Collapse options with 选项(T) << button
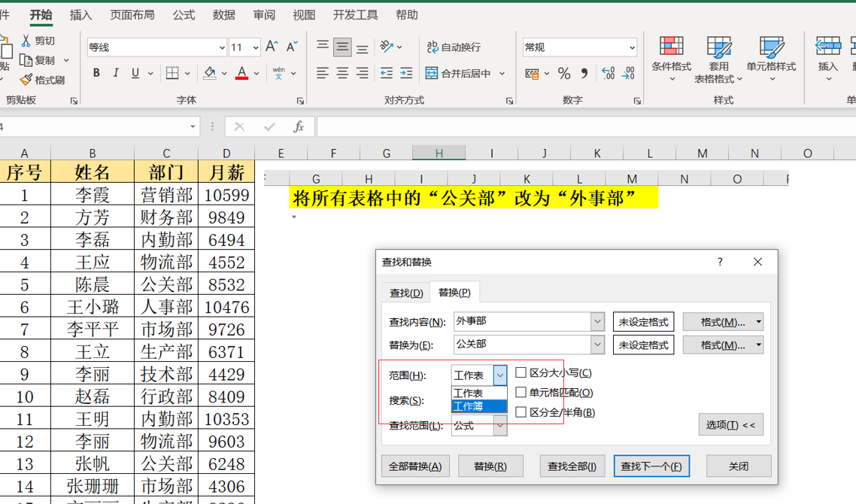The image size is (856, 504). (730, 425)
